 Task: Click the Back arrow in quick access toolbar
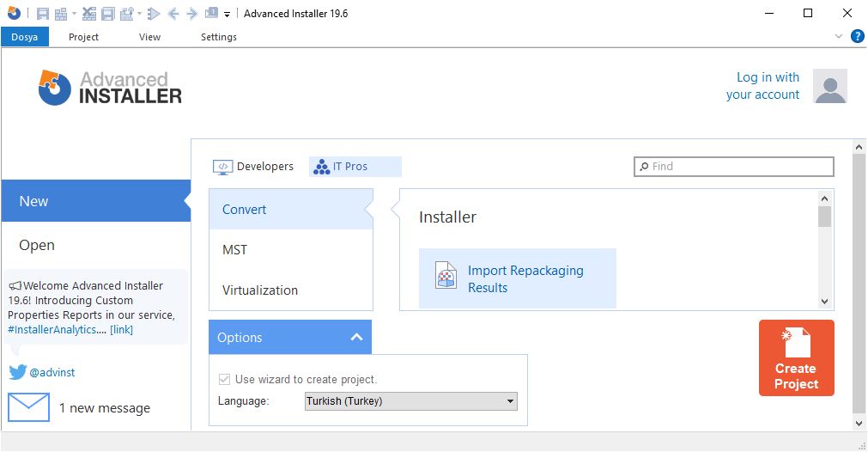[x=173, y=14]
